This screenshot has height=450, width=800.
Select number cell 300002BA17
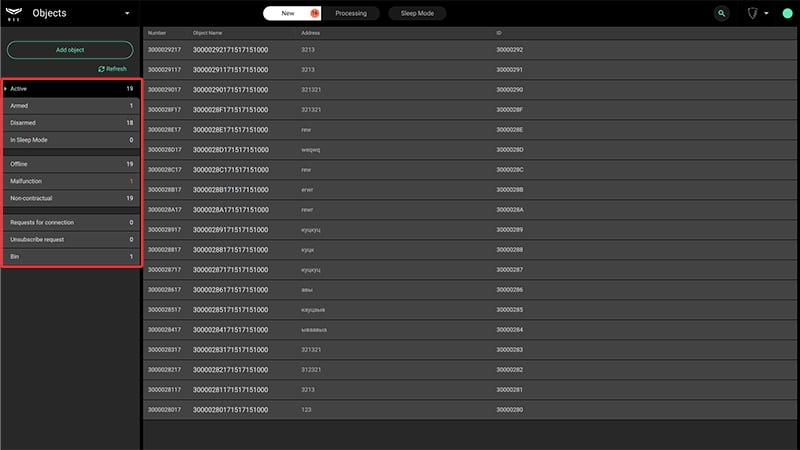click(164, 210)
